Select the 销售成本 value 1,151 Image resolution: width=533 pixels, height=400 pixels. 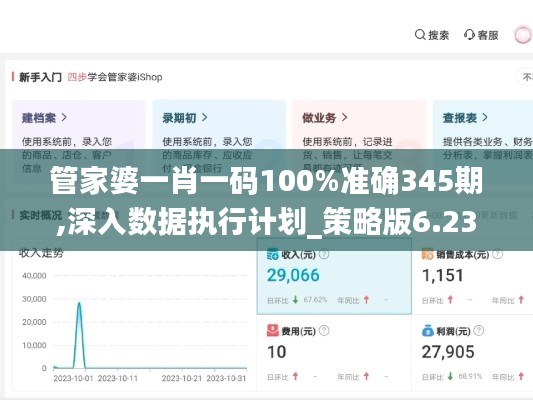click(443, 275)
